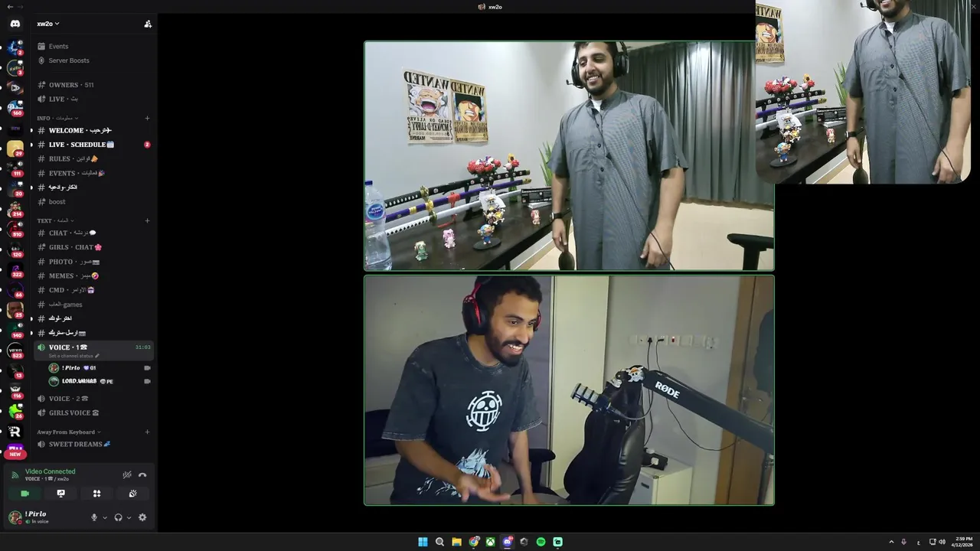This screenshot has width=980, height=551.
Task: Open Server Boosts entry
Action: [x=64, y=60]
